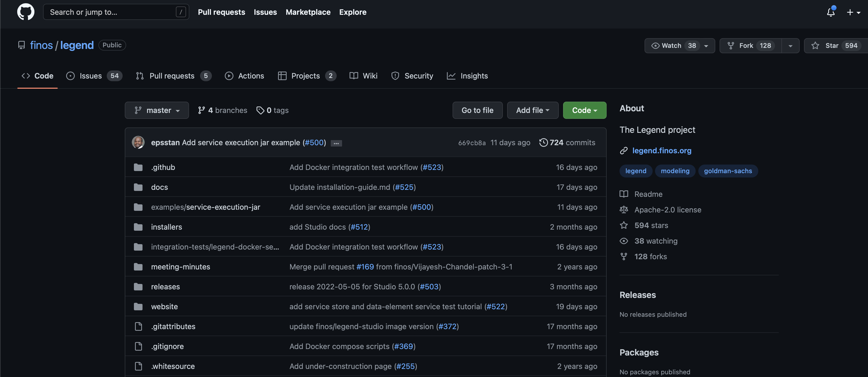
Task: Open the plus create-new menu
Action: click(853, 12)
